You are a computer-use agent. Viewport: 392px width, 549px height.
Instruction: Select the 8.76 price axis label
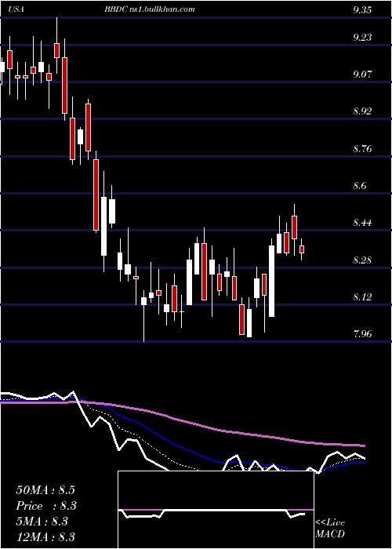pyautogui.click(x=362, y=149)
